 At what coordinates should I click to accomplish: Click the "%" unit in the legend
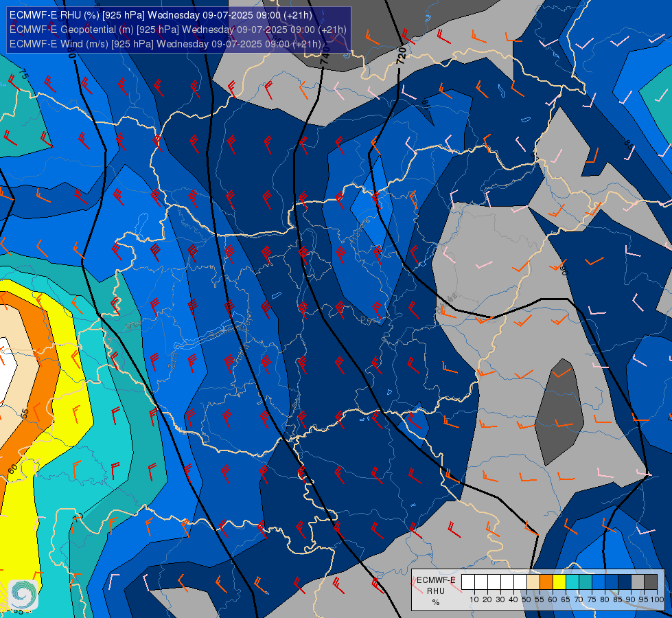coord(436,602)
